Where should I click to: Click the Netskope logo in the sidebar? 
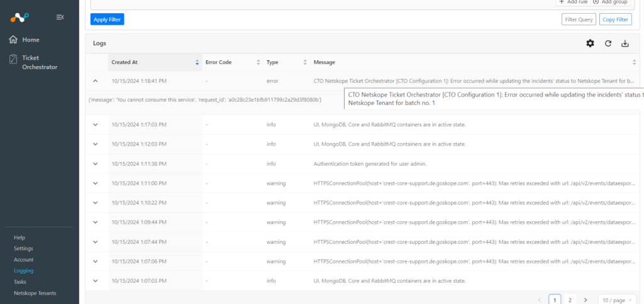click(x=19, y=17)
